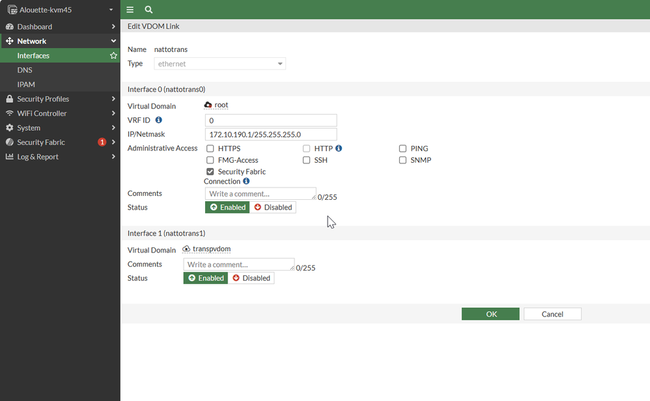Screen dimensions: 650x401
Task: Click the Dashboard gauge icon
Action: coord(10,27)
